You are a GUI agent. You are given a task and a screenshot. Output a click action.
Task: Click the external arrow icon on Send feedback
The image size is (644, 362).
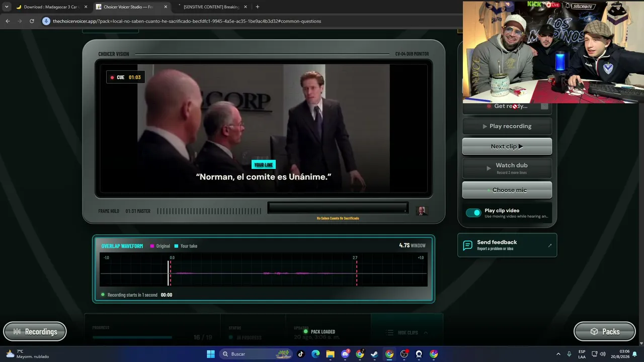click(549, 245)
